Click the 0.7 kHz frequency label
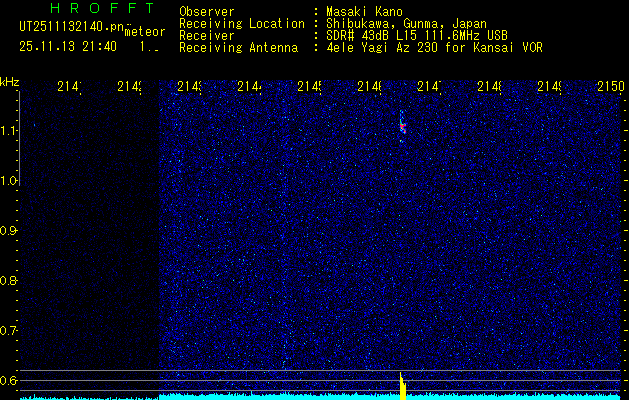 tap(8, 330)
